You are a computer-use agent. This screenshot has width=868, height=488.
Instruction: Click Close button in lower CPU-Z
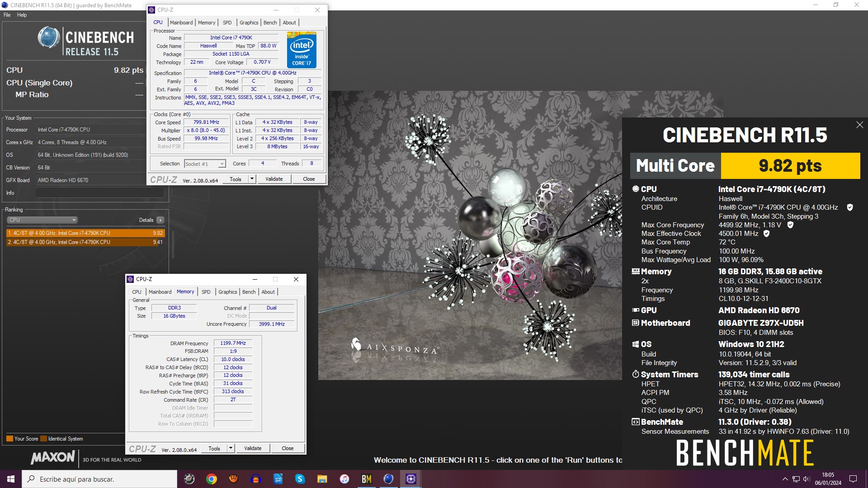coord(288,448)
